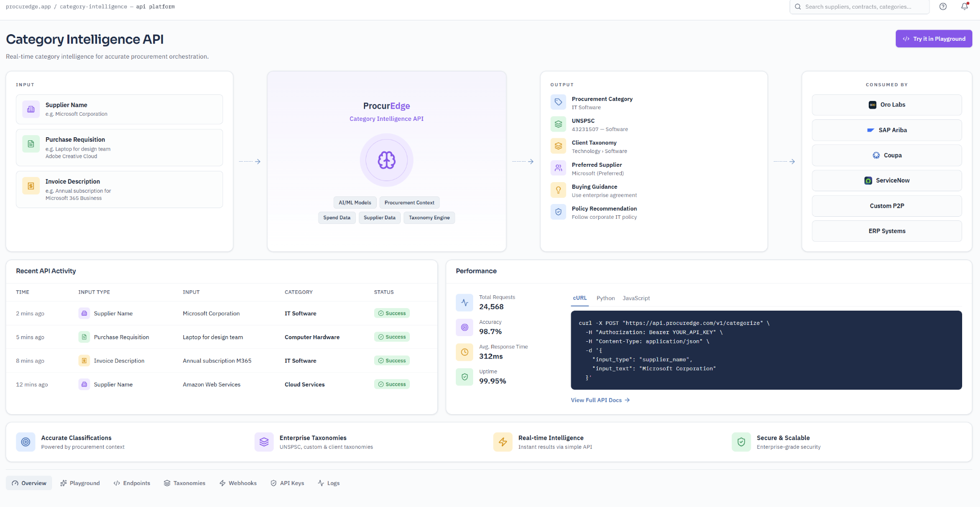Switch to the Overview tab
980x507 pixels.
click(x=29, y=483)
